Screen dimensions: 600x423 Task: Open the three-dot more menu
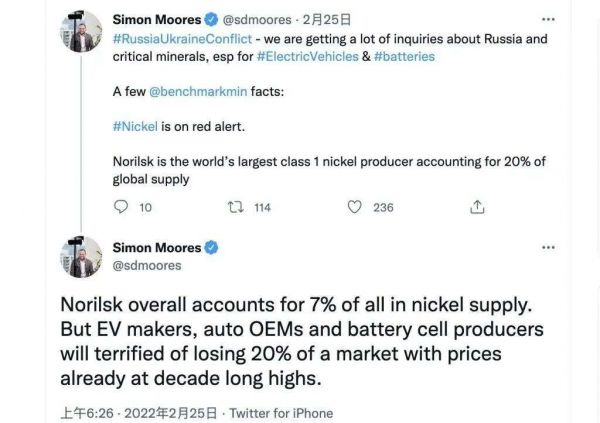[x=546, y=19]
